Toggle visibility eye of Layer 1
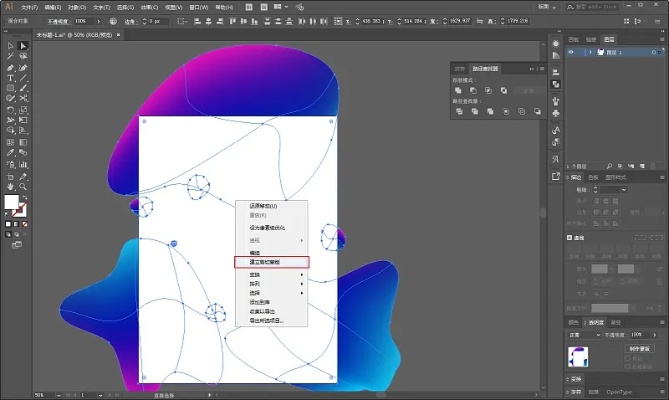The height and width of the screenshot is (400, 669). click(571, 52)
